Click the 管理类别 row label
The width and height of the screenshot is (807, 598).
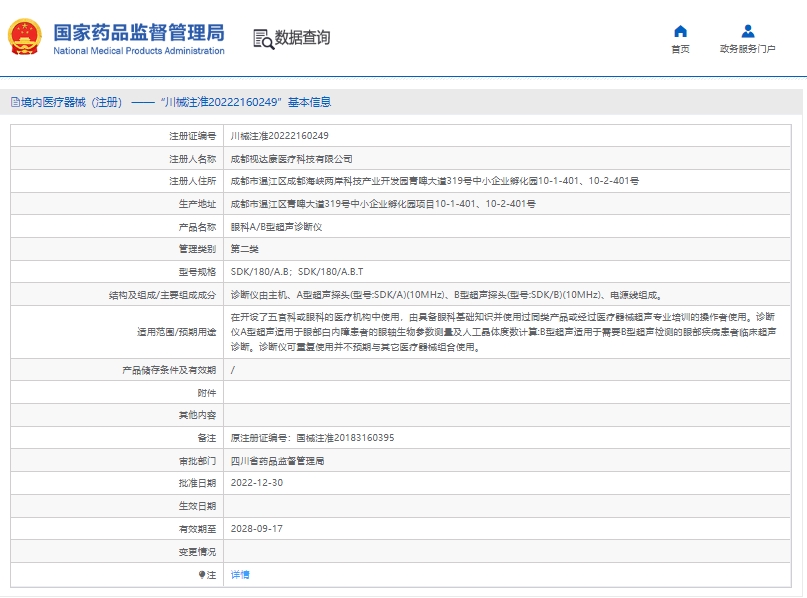click(198, 249)
